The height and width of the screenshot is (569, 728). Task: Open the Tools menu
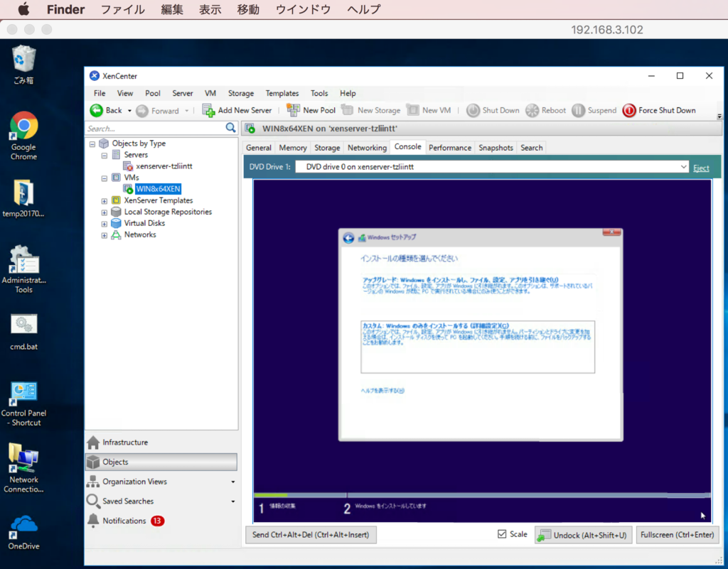319,93
